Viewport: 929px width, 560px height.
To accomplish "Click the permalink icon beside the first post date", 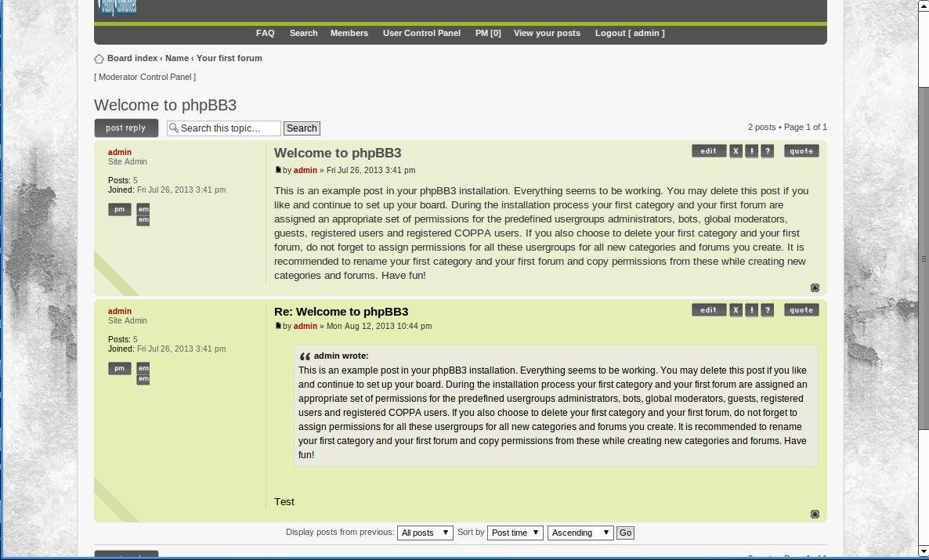I will (x=277, y=169).
